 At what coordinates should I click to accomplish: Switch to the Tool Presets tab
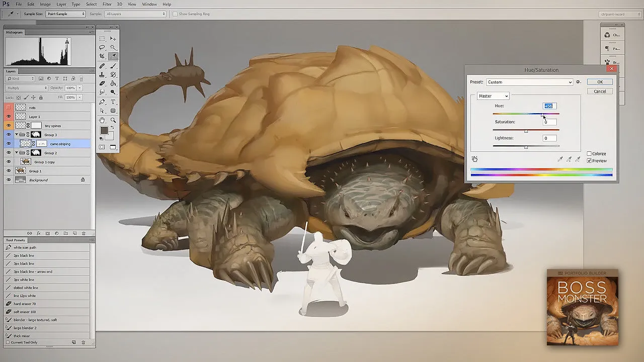point(16,240)
